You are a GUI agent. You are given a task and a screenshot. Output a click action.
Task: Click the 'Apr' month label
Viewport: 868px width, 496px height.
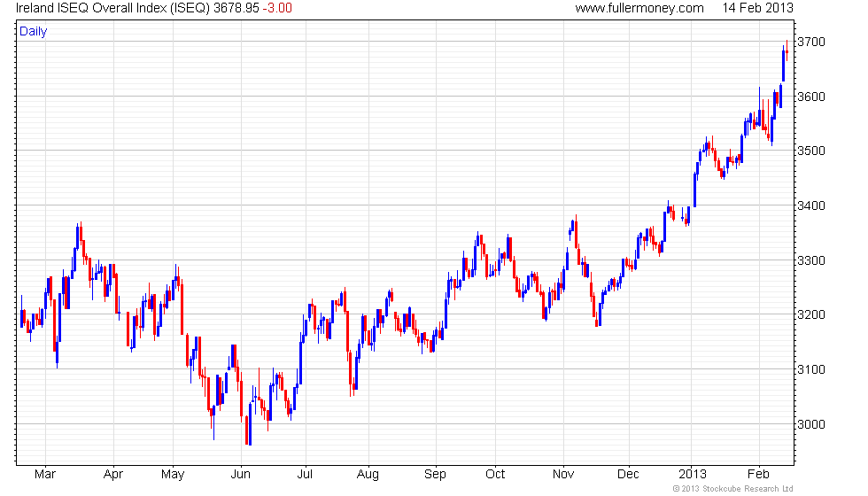[x=113, y=475]
